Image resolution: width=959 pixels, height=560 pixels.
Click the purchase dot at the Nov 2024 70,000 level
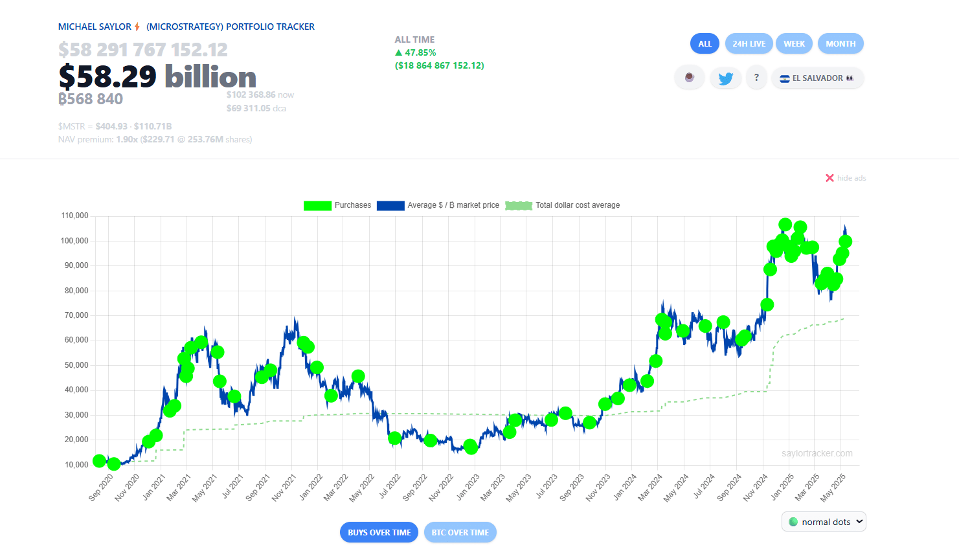[767, 305]
